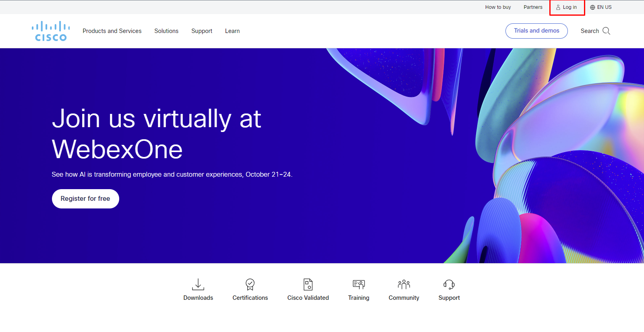Select the Log in text link

tap(570, 7)
